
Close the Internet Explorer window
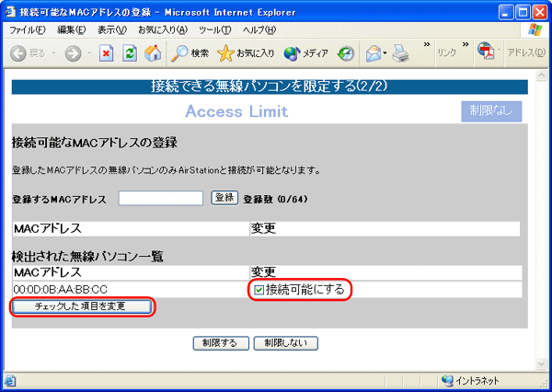coord(540,13)
